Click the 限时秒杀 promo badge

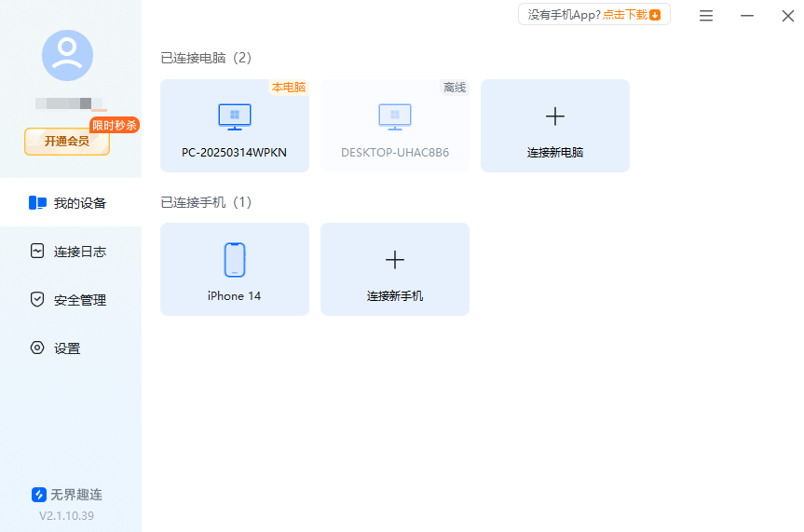[115, 126]
